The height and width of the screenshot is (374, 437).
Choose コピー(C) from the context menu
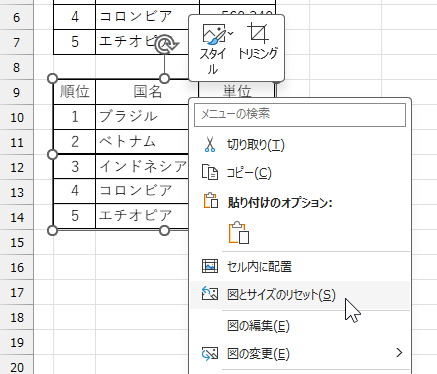click(x=300, y=173)
